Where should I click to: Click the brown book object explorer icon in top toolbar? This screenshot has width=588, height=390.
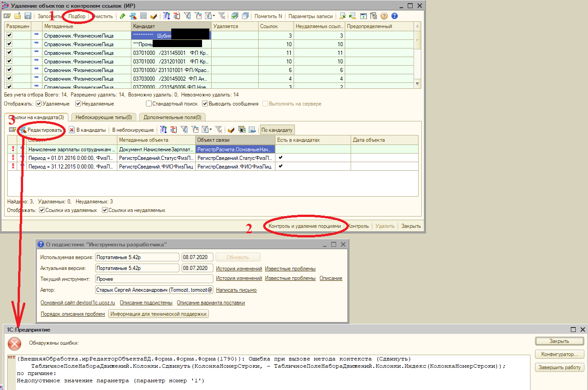[154, 16]
